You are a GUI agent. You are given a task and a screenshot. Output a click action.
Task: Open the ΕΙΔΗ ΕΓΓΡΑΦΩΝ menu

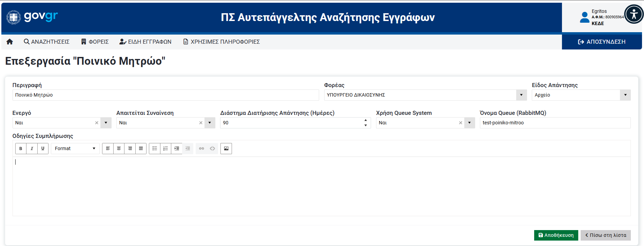(145, 42)
